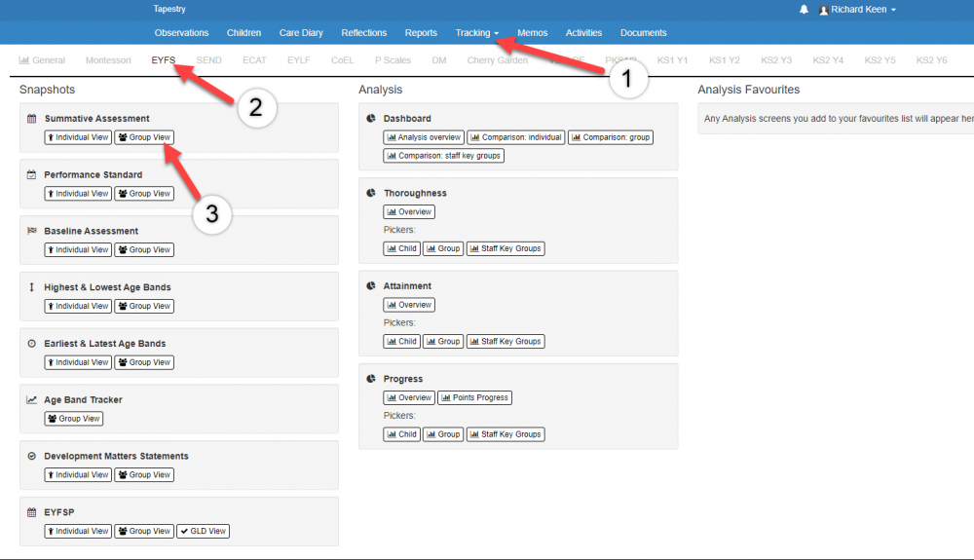Click the Summative Assessment calendar icon

[31, 119]
